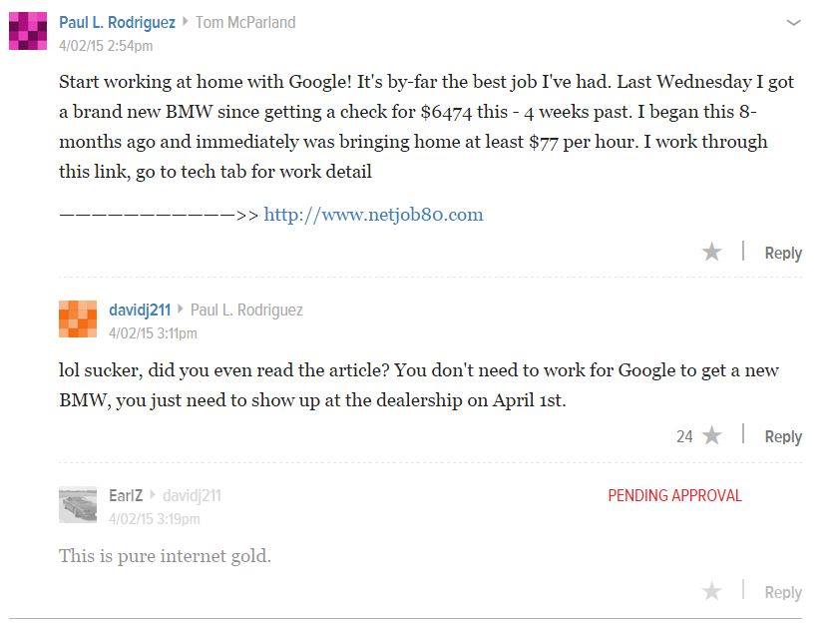Star Paul L. Rodriguez's Google job comment

[711, 253]
